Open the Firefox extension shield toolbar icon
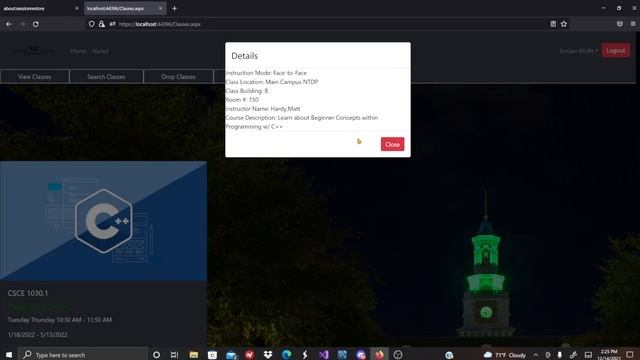 tap(620, 24)
